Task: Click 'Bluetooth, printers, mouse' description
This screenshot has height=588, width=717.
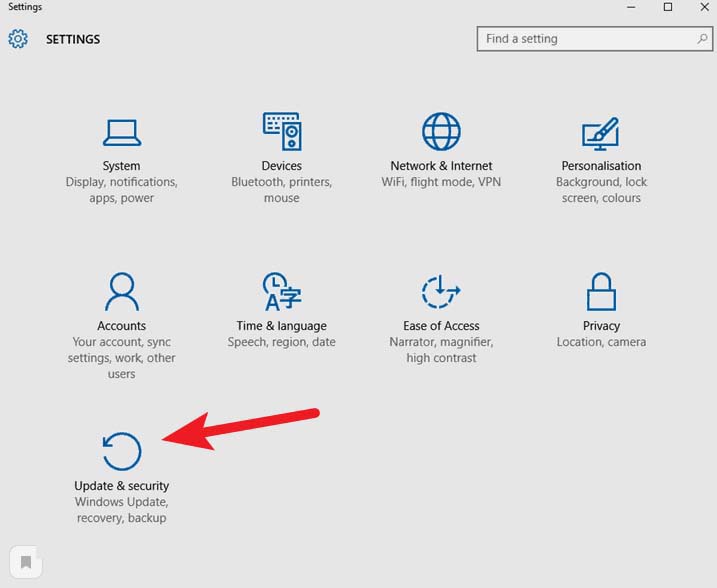Action: tap(282, 190)
